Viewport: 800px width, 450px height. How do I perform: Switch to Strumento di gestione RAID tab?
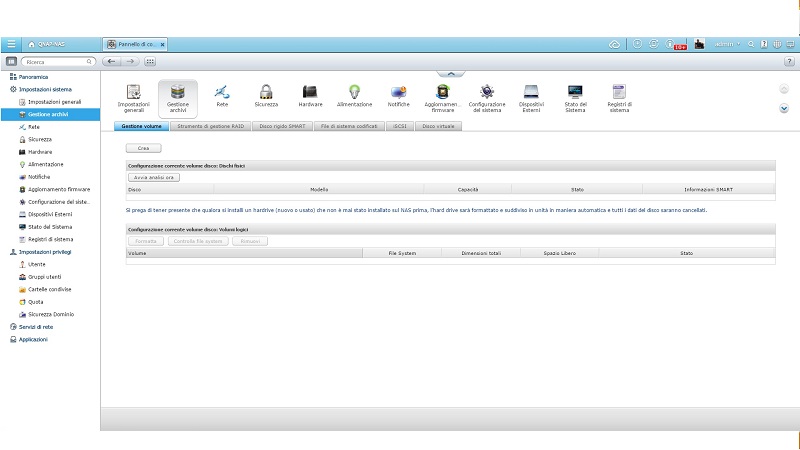point(210,127)
